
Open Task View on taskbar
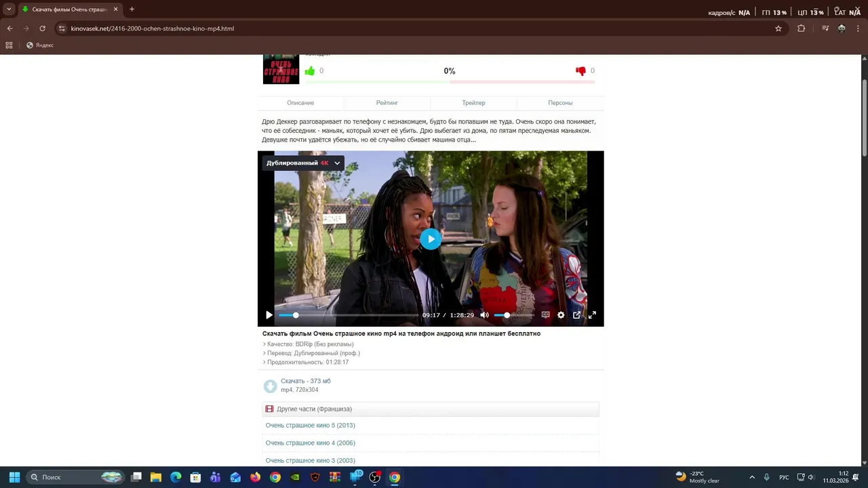[x=136, y=477]
